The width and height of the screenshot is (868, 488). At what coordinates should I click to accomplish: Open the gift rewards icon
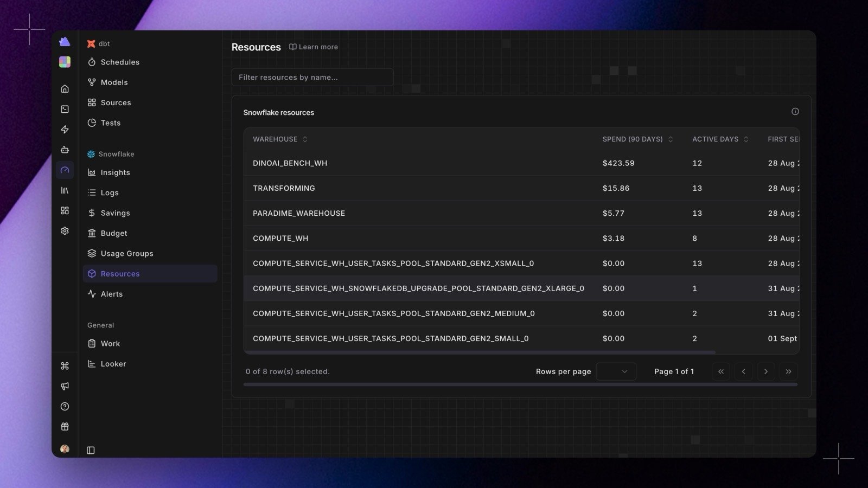(x=65, y=427)
